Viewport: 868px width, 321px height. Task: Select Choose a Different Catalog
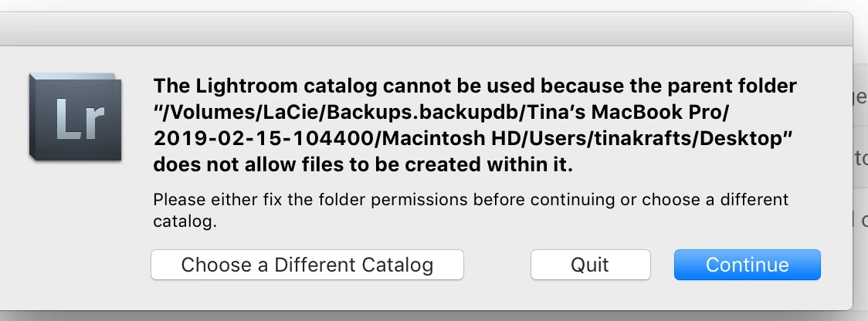[x=307, y=265]
